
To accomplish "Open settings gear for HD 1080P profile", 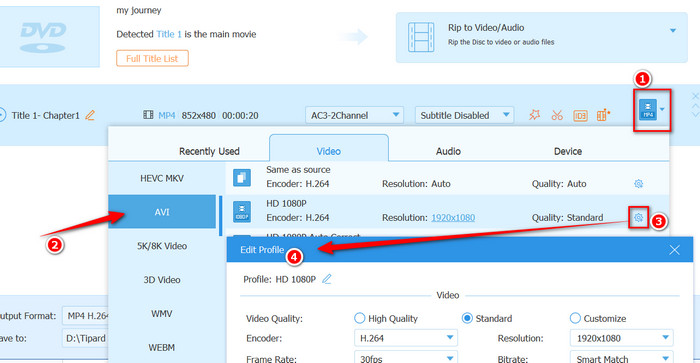I will click(x=638, y=217).
